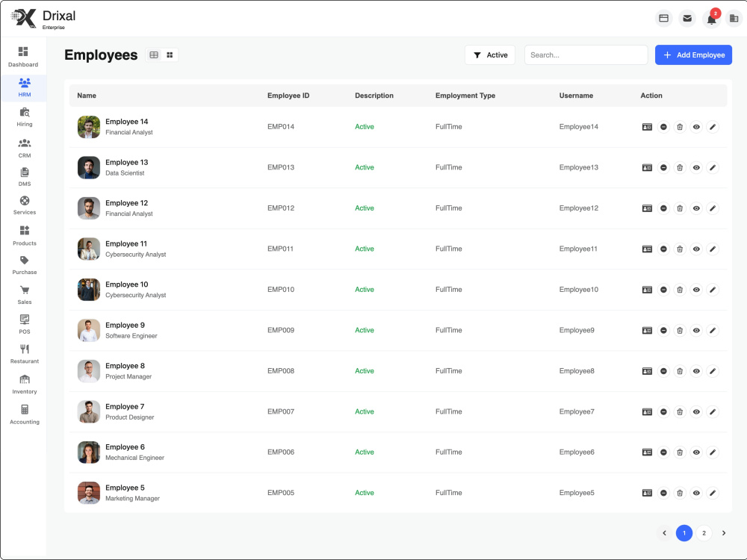747x560 pixels.
Task: Select the HRM sidebar module
Action: tap(25, 87)
